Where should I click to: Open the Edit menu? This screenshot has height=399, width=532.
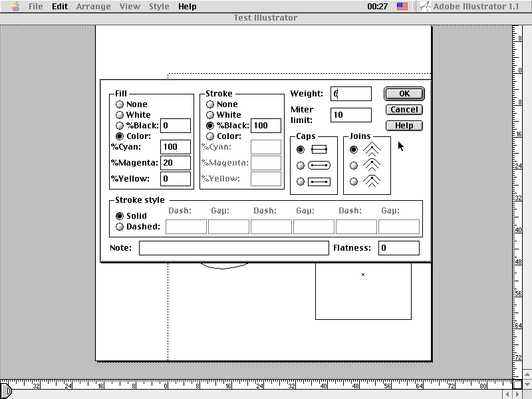[x=60, y=7]
